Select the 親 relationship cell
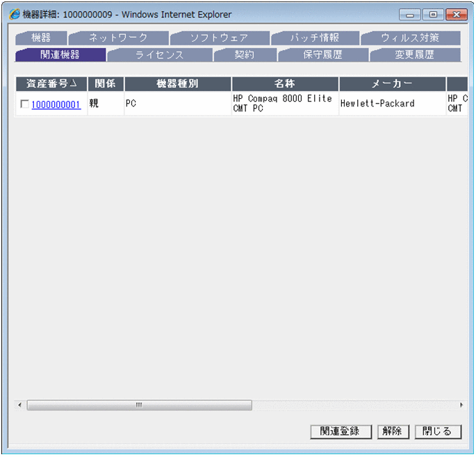Viewport: 476px width, 457px height. click(x=106, y=104)
